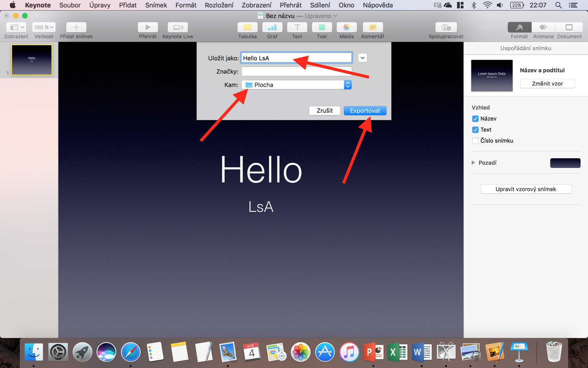The width and height of the screenshot is (588, 368).
Task: Expand save dialog with chevron button
Action: [x=363, y=58]
